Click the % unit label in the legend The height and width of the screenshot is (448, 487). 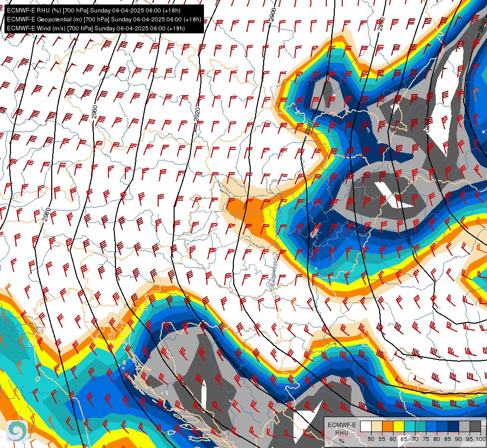point(342,441)
